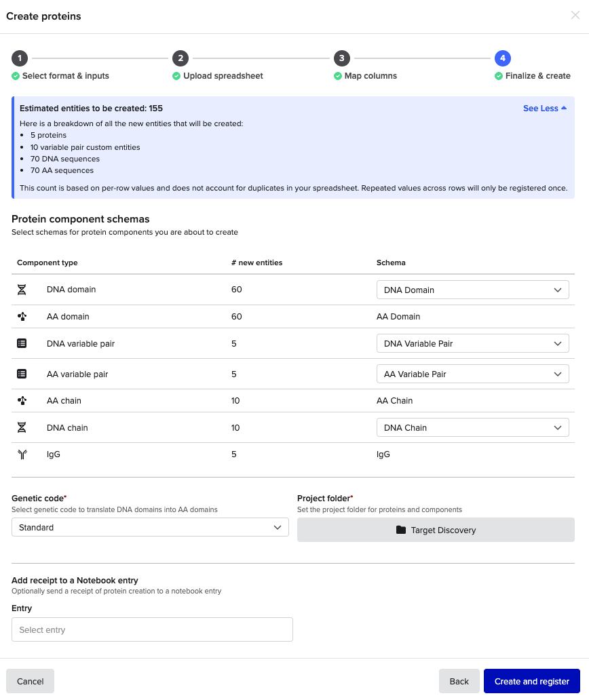Expand the Standard genetic code dropdown
The image size is (589, 700).
pos(150,527)
